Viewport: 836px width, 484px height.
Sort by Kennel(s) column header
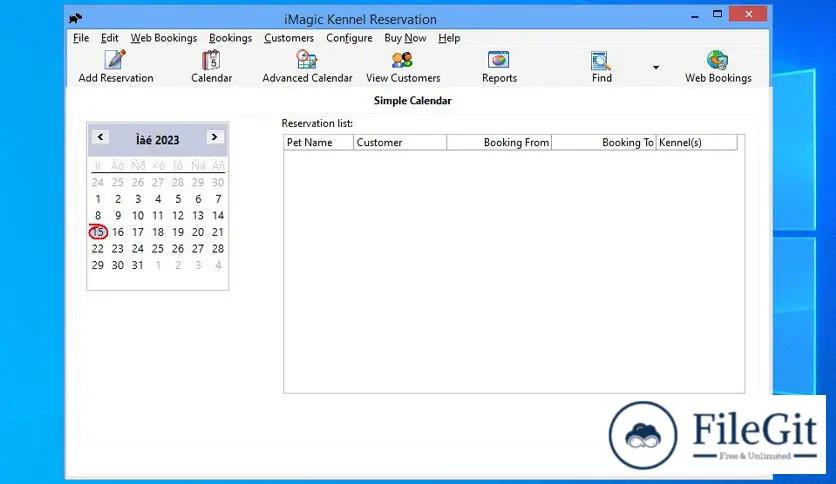point(697,142)
